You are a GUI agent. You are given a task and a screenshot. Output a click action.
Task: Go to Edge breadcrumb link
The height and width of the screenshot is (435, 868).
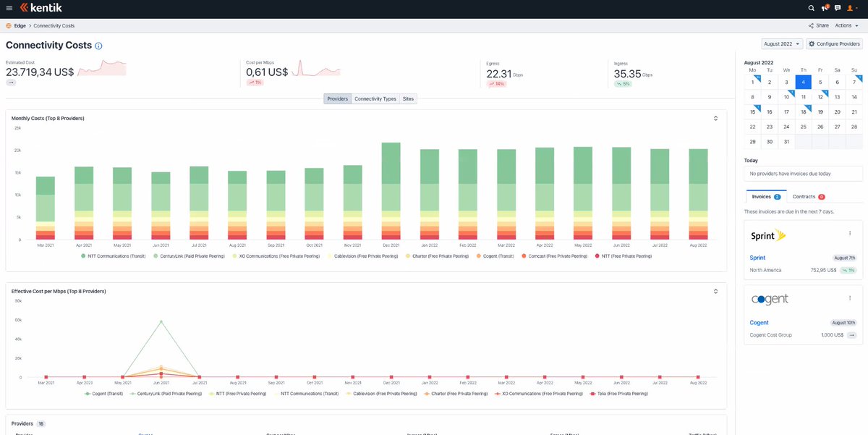[20, 25]
